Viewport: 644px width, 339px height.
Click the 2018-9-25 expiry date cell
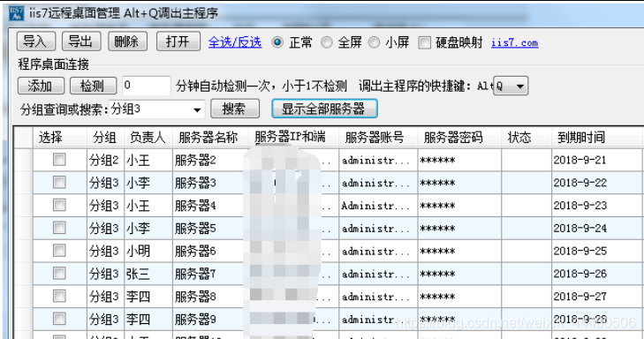tap(596, 252)
